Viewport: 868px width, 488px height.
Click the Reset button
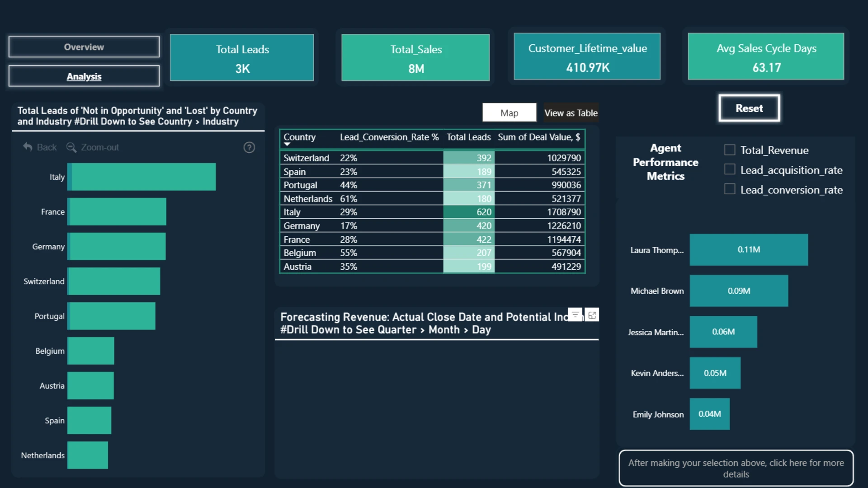pyautogui.click(x=749, y=108)
